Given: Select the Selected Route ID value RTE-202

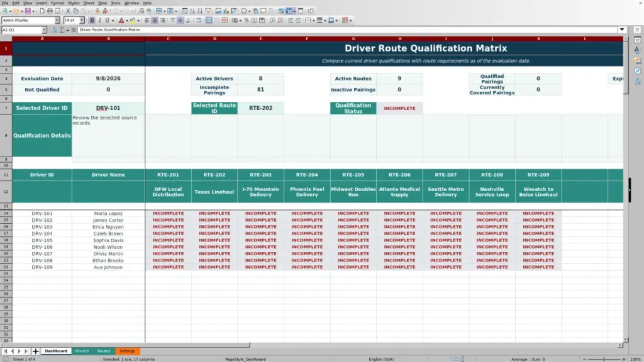Looking at the screenshot, I should (x=260, y=108).
